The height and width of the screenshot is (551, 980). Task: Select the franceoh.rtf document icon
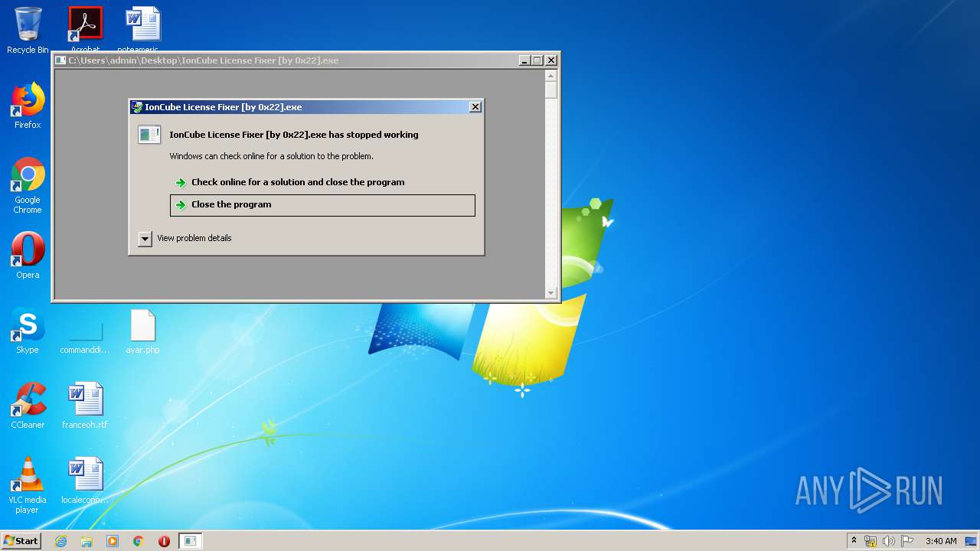[85, 406]
